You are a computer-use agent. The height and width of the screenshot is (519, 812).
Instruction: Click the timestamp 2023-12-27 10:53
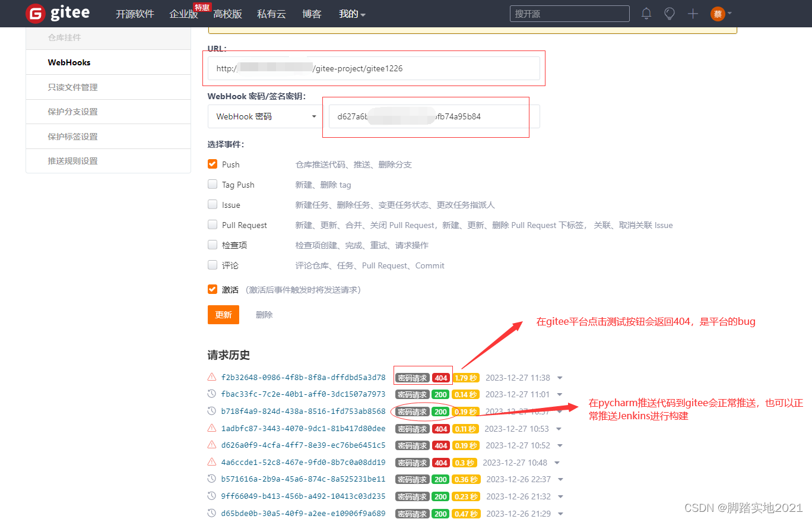pyautogui.click(x=517, y=429)
